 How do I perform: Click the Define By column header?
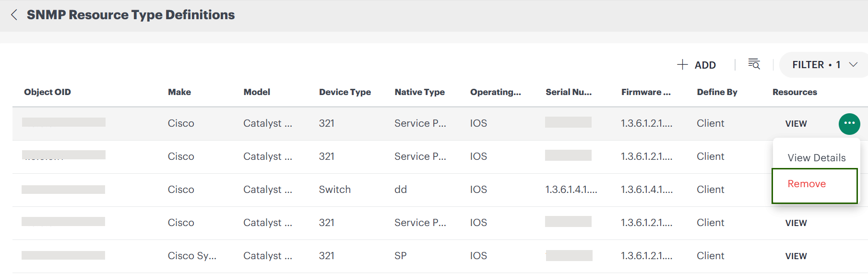[x=717, y=92]
